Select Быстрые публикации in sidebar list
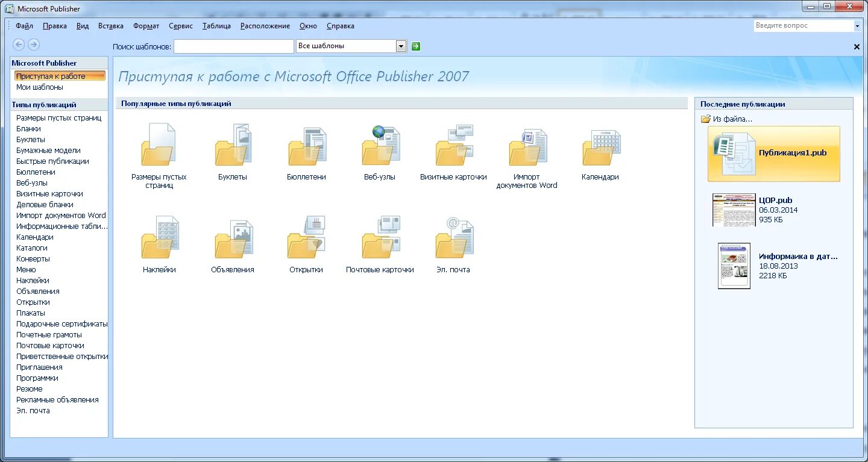The width and height of the screenshot is (868, 462). tap(52, 161)
